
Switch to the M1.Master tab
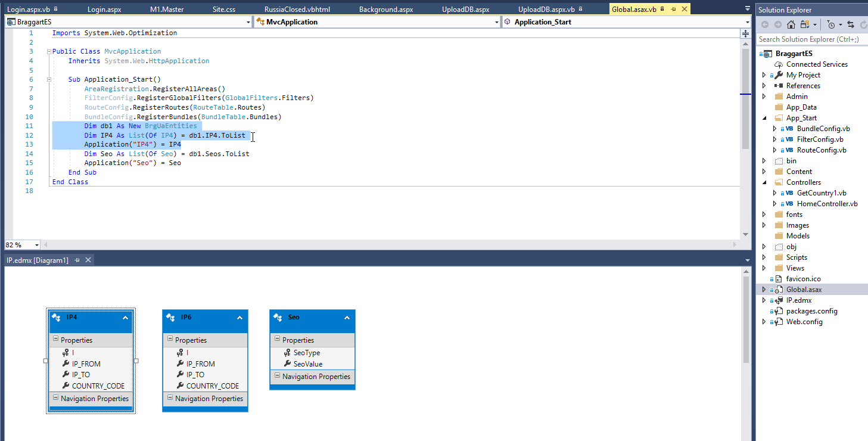point(167,10)
